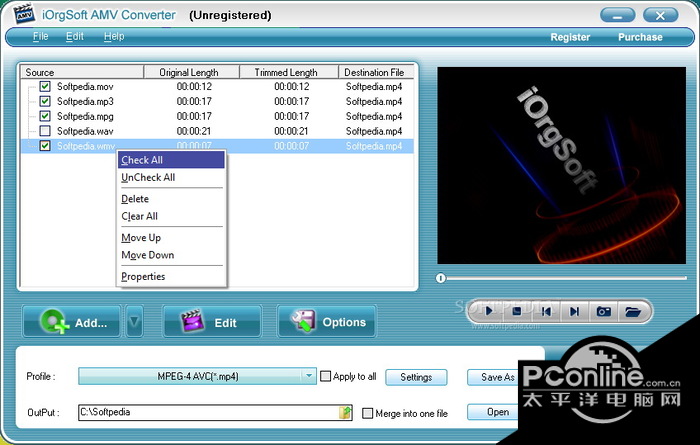The image size is (700, 445).
Task: Enable the Apply to all checkbox
Action: (325, 377)
